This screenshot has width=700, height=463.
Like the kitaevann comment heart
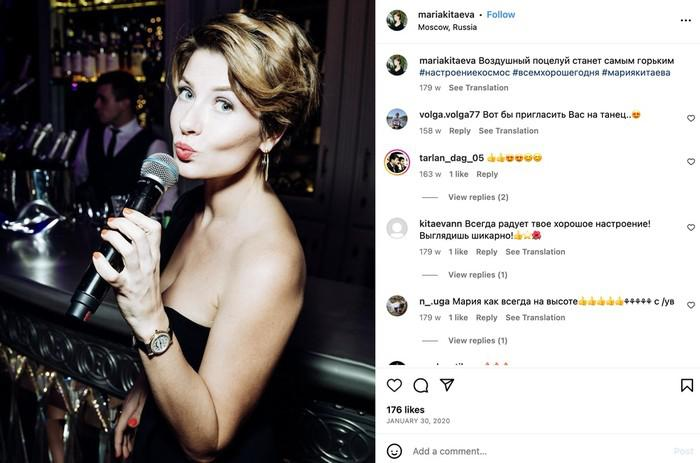click(691, 227)
